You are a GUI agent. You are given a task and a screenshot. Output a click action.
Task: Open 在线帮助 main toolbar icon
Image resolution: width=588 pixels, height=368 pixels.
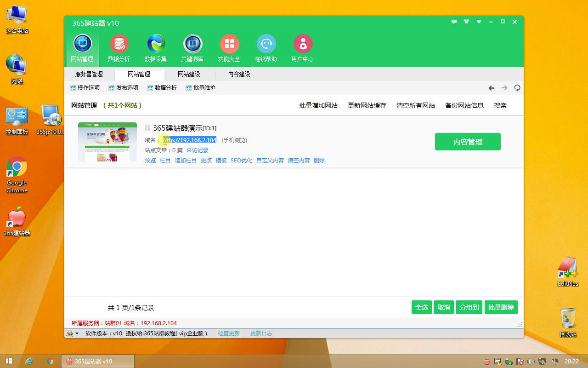point(266,48)
